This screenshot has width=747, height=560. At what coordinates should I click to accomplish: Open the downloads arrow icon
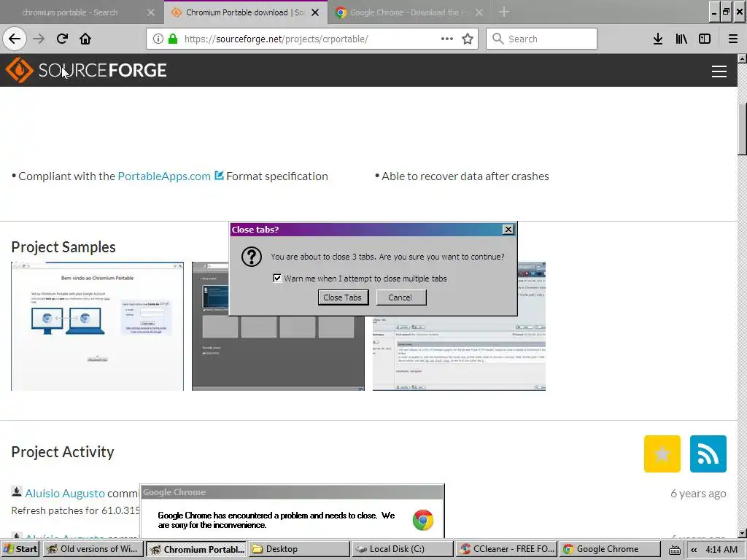658,39
